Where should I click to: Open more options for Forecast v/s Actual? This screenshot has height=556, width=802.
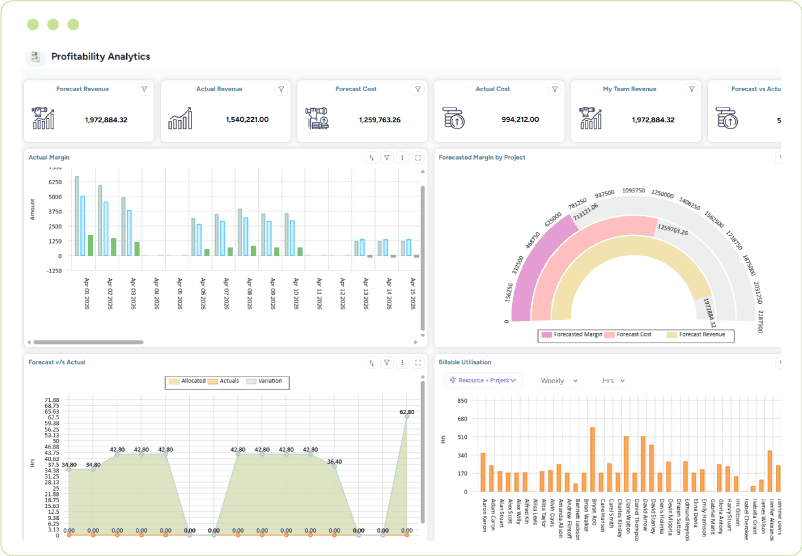(x=403, y=363)
